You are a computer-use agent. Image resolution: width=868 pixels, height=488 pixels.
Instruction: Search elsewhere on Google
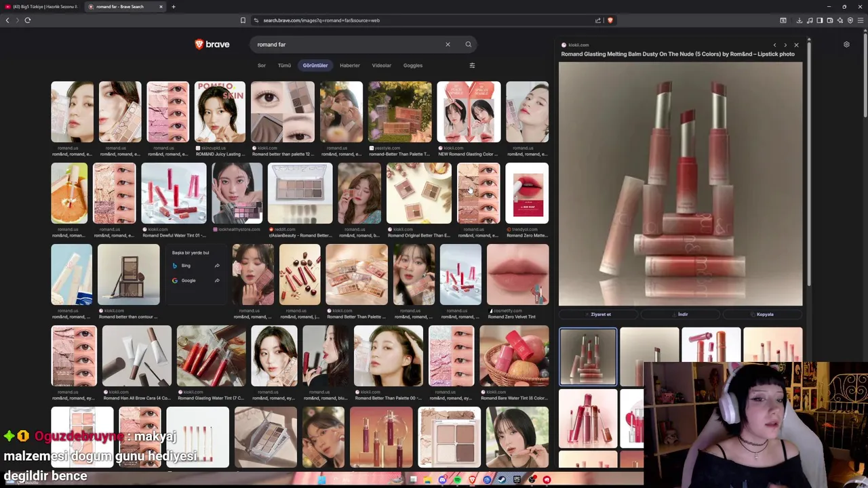(x=196, y=281)
